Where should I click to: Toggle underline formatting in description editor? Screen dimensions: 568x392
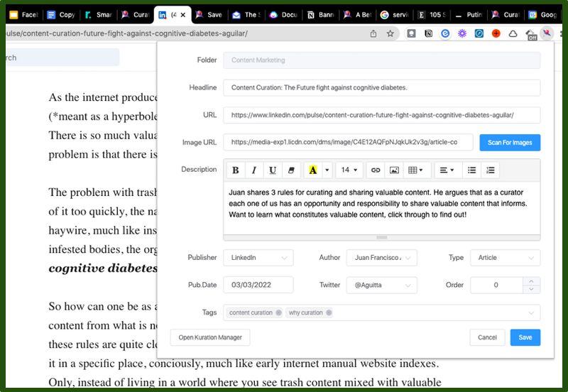273,170
